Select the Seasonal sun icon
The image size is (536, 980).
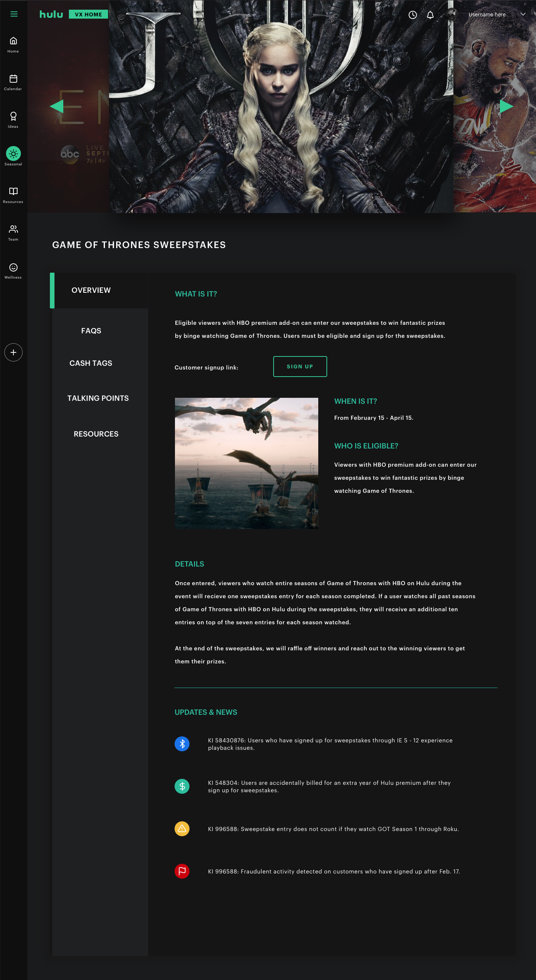pos(13,154)
